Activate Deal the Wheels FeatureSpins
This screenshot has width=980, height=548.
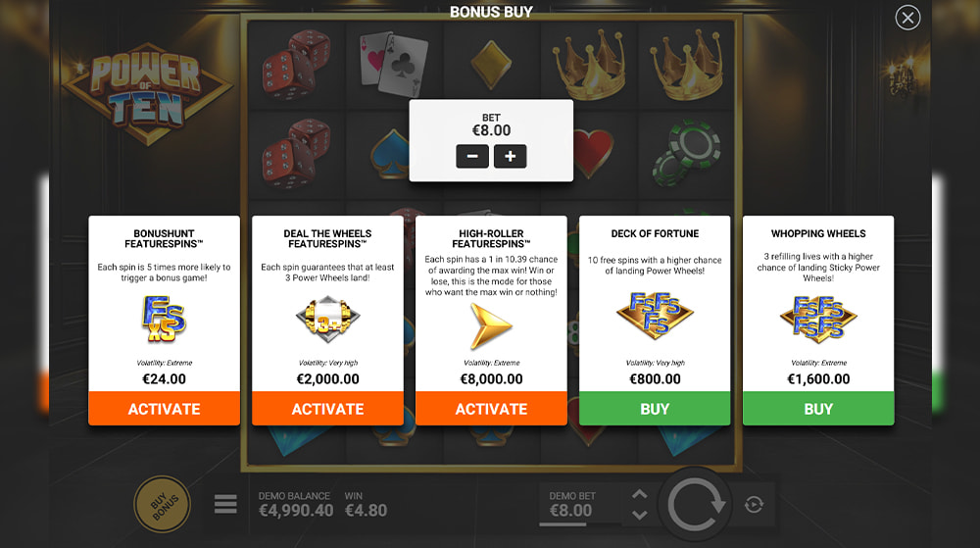coord(327,409)
